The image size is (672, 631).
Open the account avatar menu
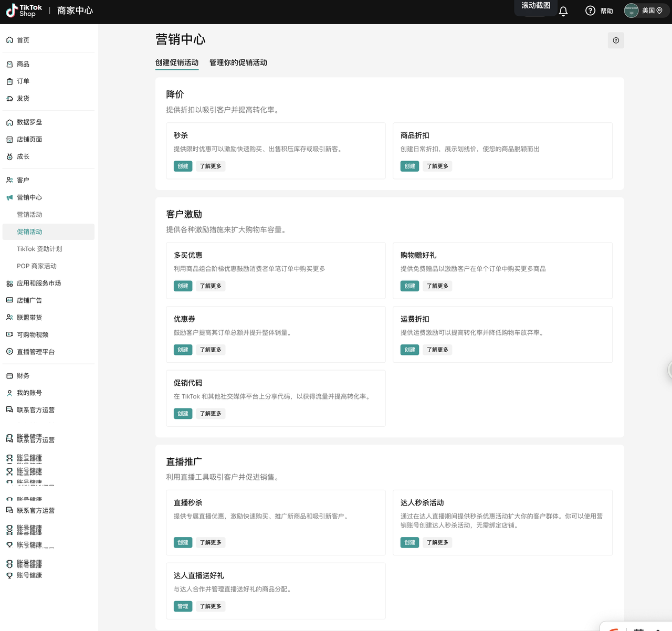pyautogui.click(x=631, y=10)
